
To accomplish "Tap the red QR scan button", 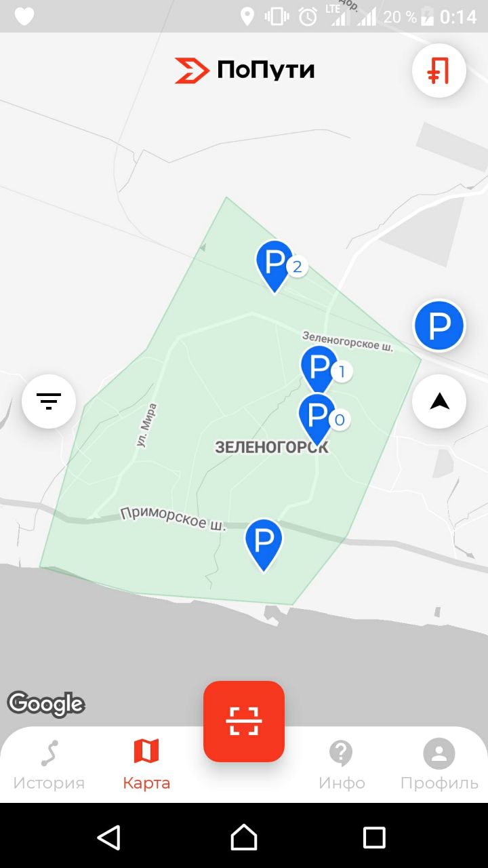I will 244,722.
